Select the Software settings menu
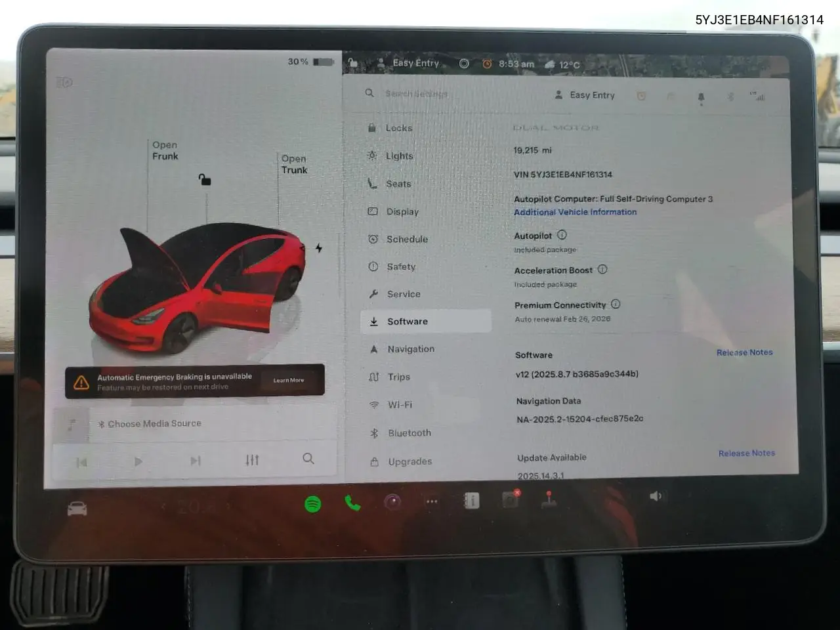 [425, 321]
